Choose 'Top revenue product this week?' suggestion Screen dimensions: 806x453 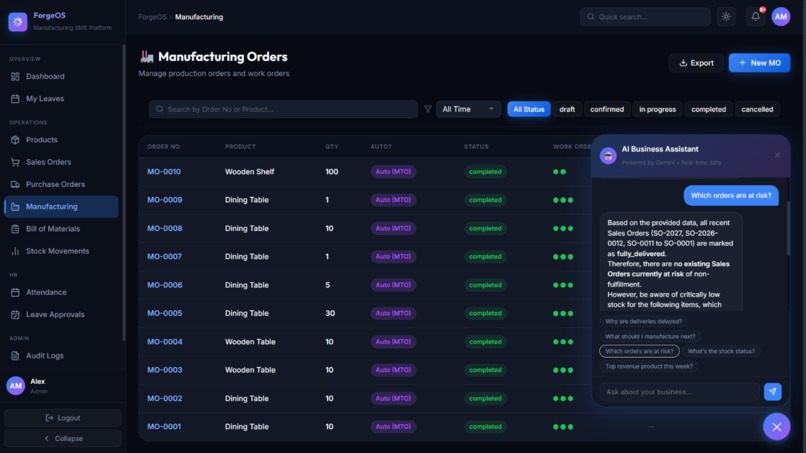(x=649, y=366)
